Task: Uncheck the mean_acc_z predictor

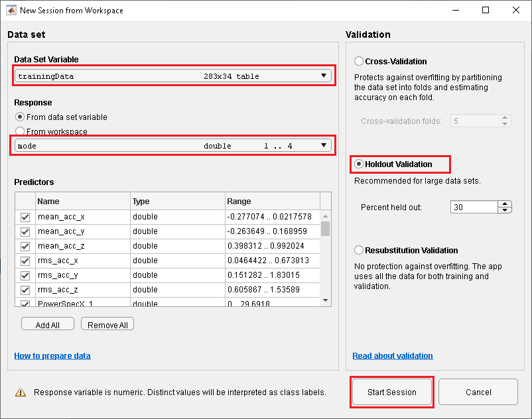Action: (x=25, y=246)
